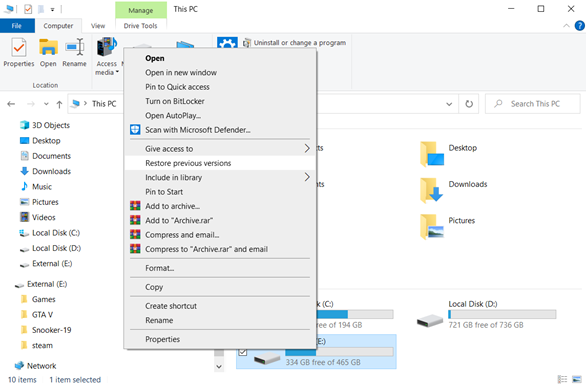
Task: Click the Local Disk (D:) storage bar
Action: click(502, 314)
